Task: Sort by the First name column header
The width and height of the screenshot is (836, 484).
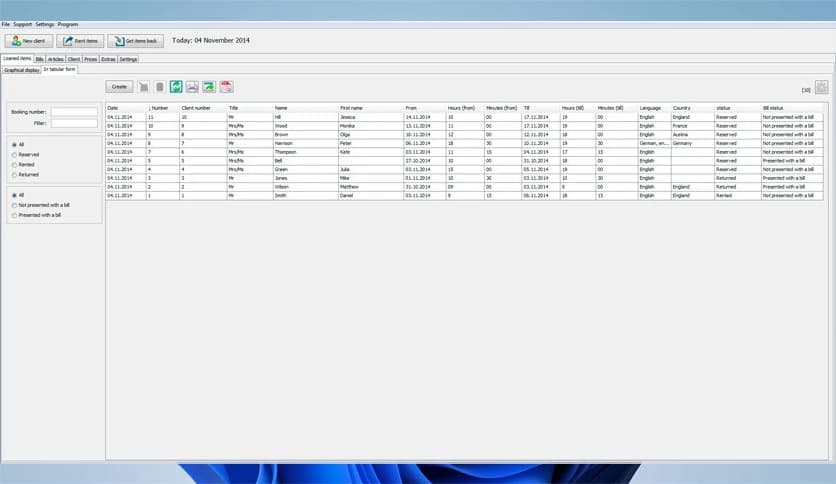Action: (371, 108)
